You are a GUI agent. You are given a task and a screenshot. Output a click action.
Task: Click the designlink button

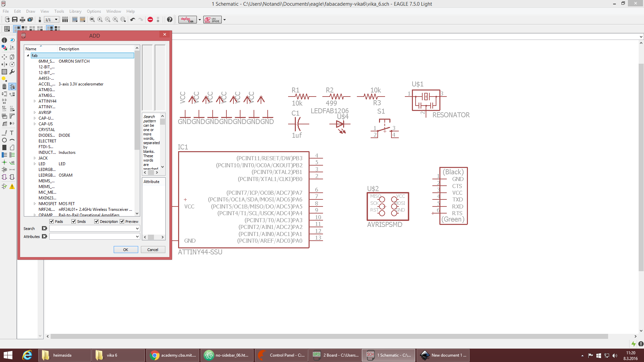pos(187,19)
